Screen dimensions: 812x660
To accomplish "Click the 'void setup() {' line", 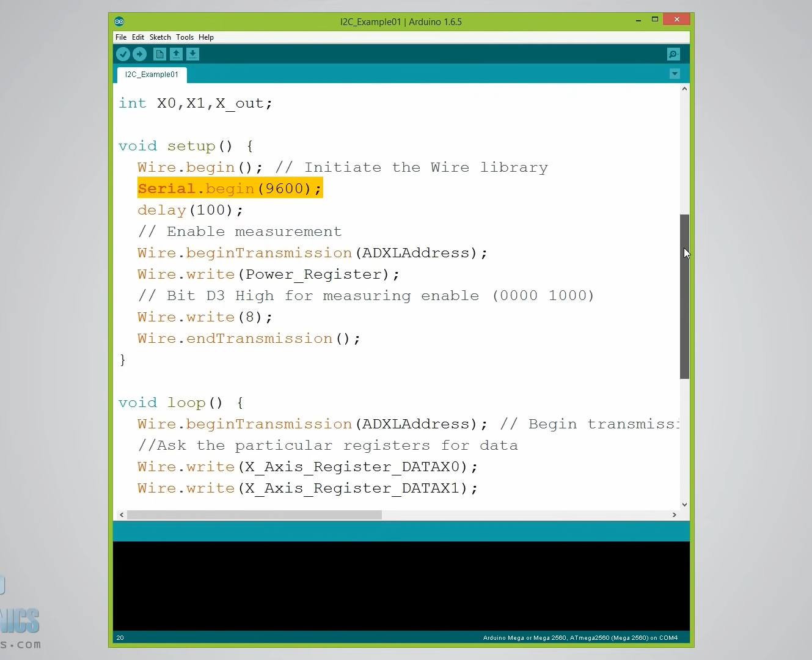I will 186,146.
